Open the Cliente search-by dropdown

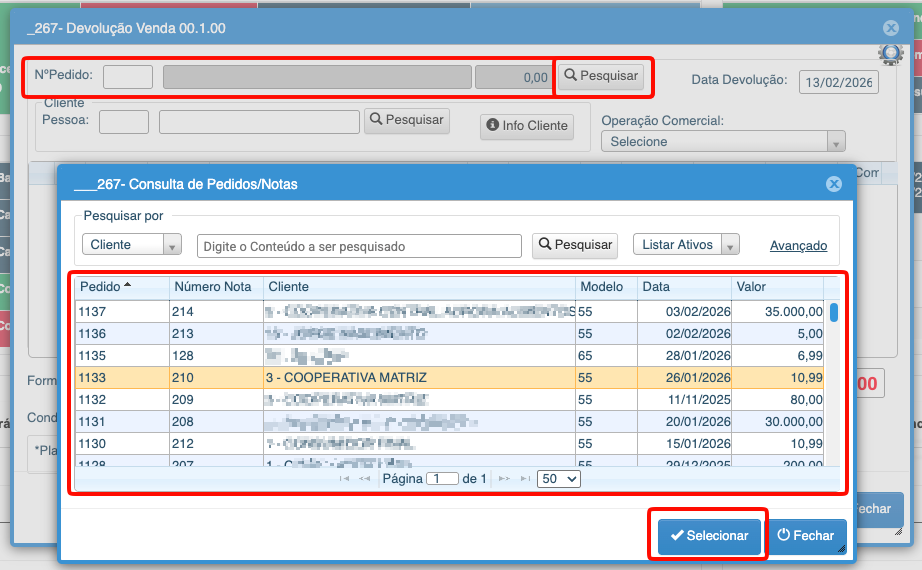coord(132,245)
